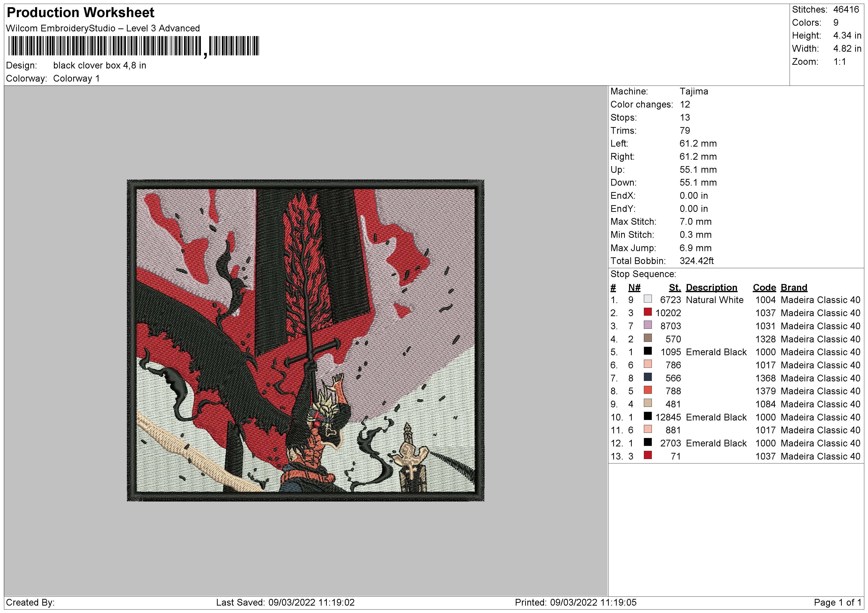The image size is (868, 613).
Task: Click the Color changes value 12
Action: click(685, 105)
